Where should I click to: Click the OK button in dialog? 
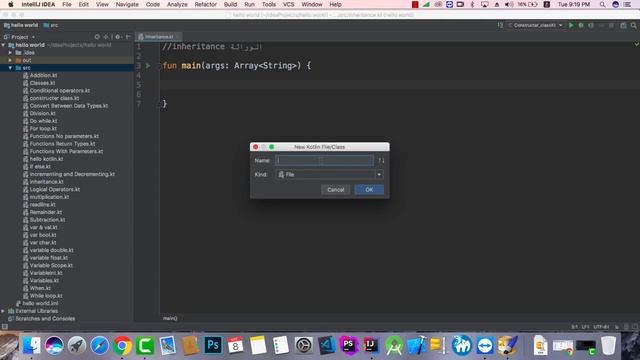point(369,189)
